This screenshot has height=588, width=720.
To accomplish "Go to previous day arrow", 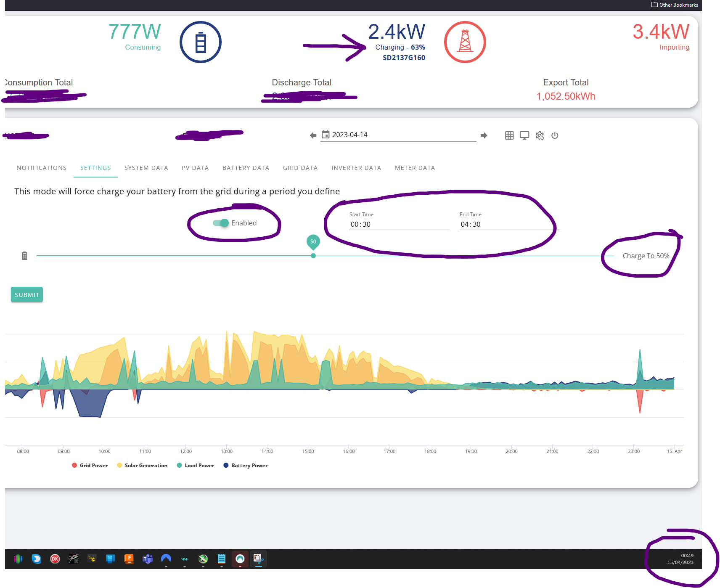I will coord(313,135).
